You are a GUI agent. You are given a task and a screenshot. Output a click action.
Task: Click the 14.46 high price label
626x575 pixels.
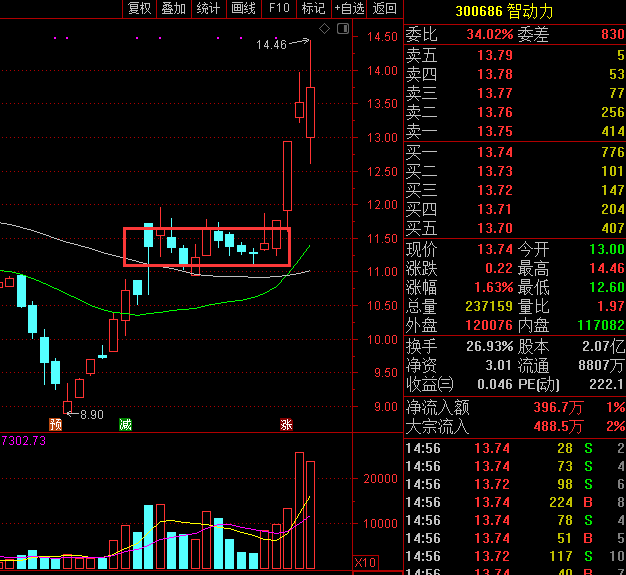point(271,45)
